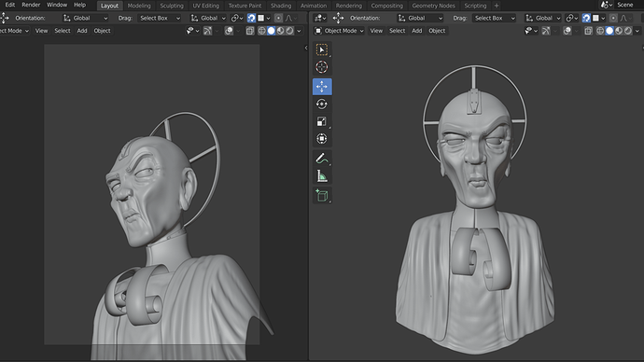Open Orientation Global dropdown in the left viewport

(86, 18)
